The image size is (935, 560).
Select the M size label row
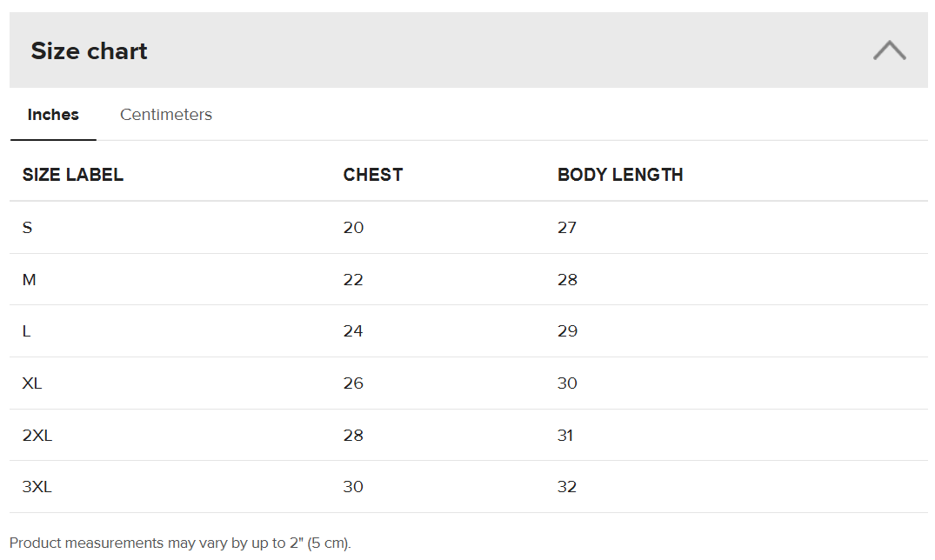click(x=30, y=280)
